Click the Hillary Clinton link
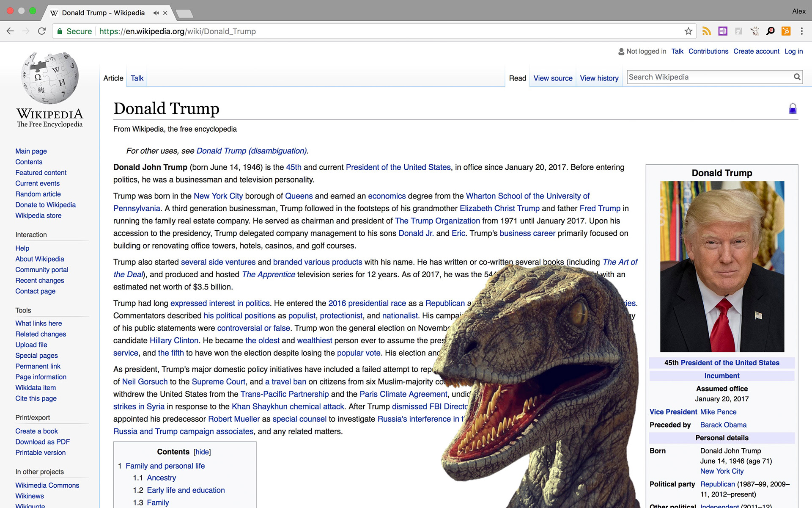The width and height of the screenshot is (812, 508). 174,340
